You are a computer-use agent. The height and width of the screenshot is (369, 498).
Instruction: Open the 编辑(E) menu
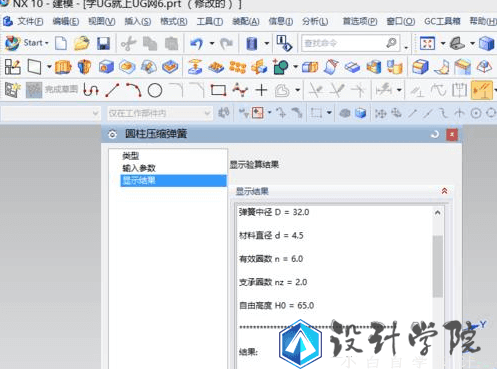point(66,22)
